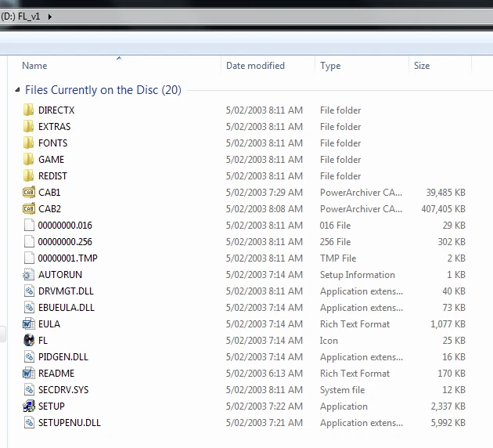Click the (D:) FL_v1 address breadcrumb
This screenshot has height=448, width=493.
coord(21,16)
